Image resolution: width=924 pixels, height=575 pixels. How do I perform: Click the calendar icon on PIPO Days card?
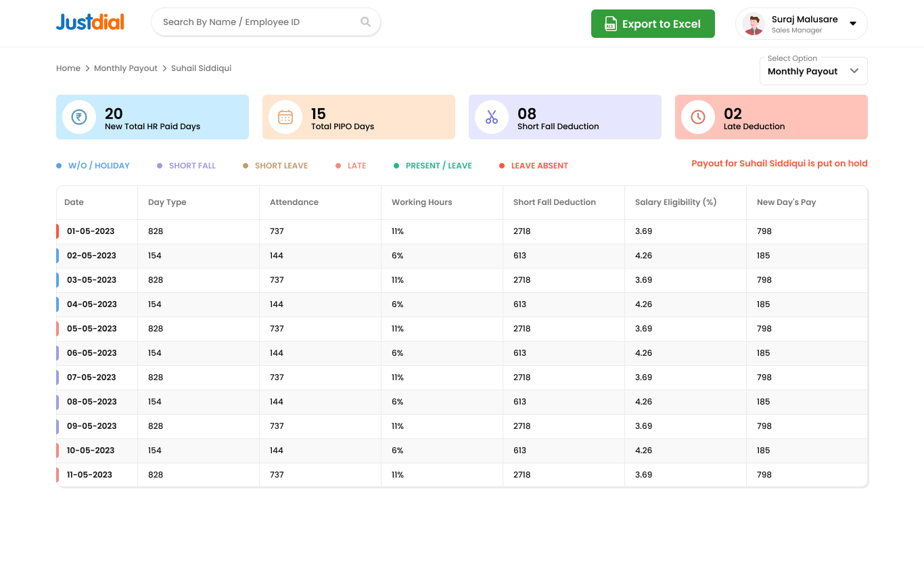pyautogui.click(x=285, y=117)
